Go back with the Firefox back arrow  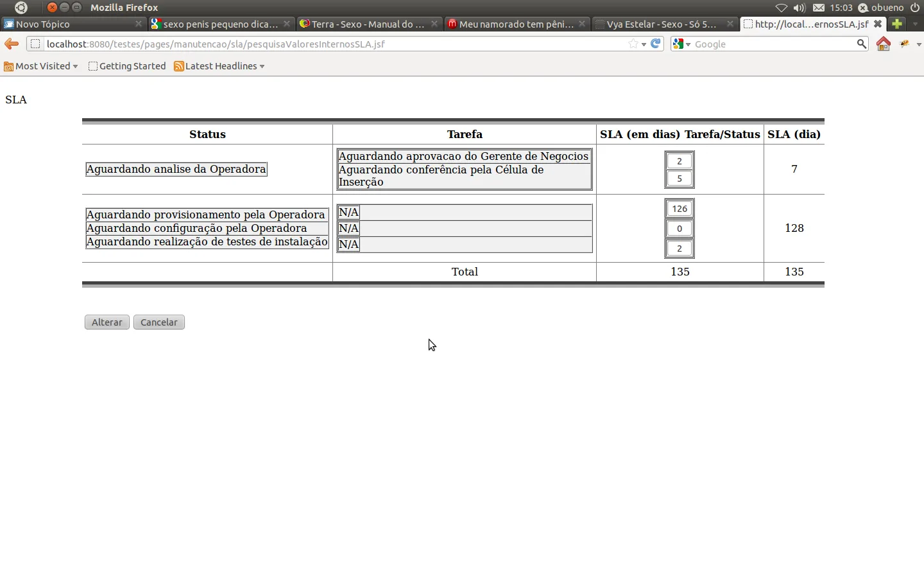click(12, 44)
